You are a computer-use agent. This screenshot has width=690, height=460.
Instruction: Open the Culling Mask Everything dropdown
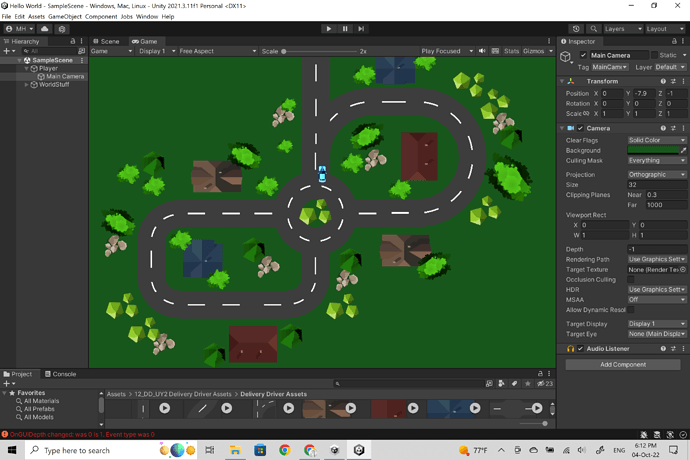pos(657,161)
